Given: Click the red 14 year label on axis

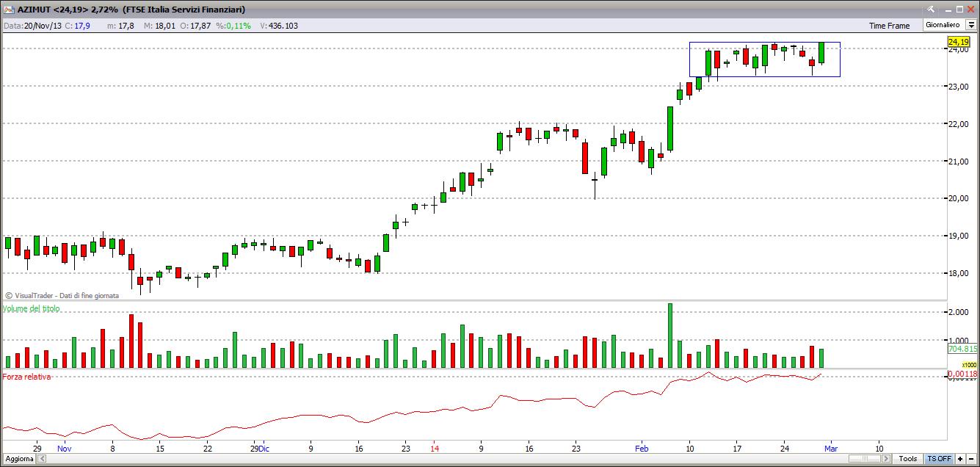Looking at the screenshot, I should [x=435, y=448].
